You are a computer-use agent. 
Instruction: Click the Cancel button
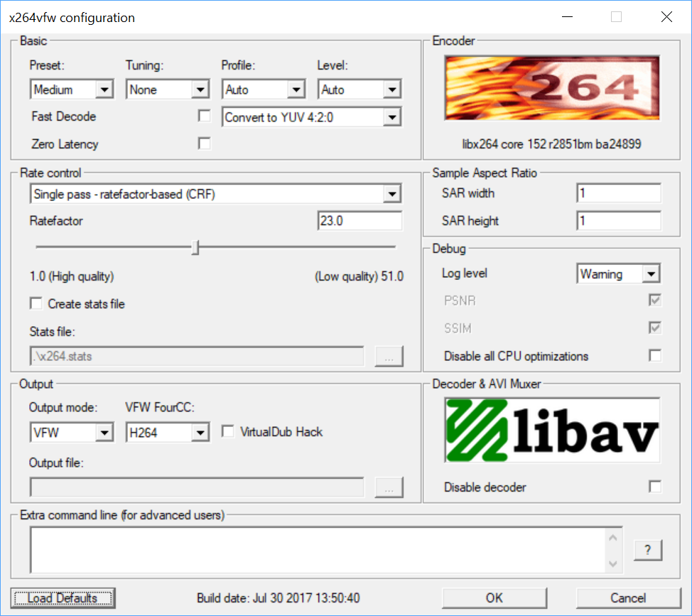point(629,598)
